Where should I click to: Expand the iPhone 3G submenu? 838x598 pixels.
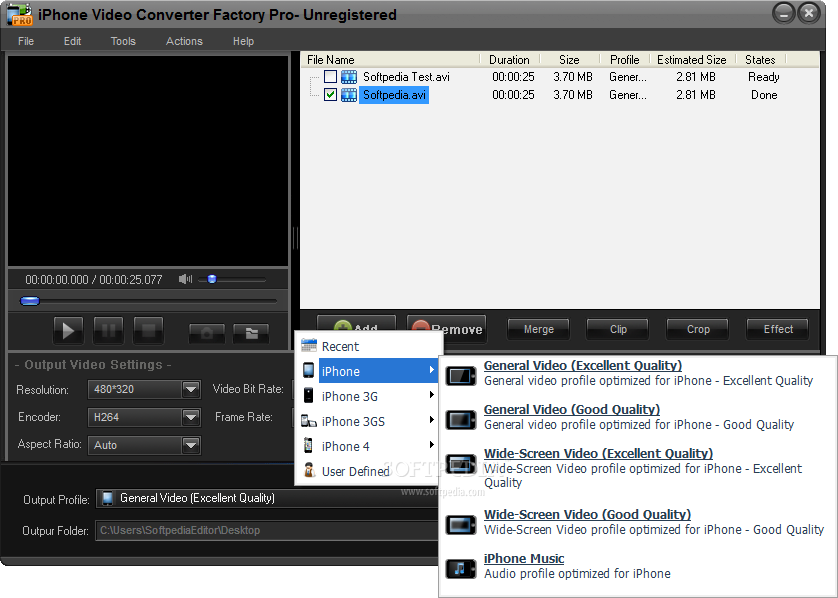(368, 396)
